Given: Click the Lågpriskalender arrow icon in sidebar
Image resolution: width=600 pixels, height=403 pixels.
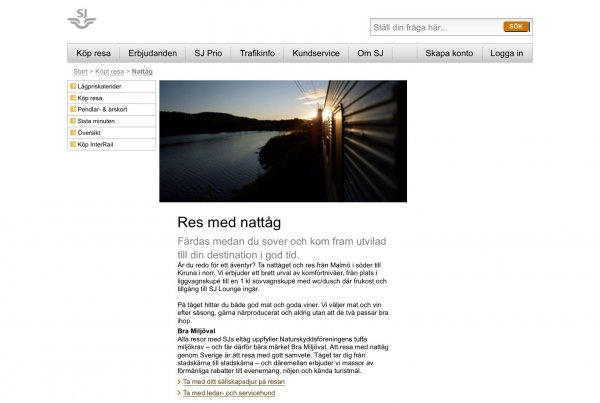Looking at the screenshot, I should [x=73, y=88].
